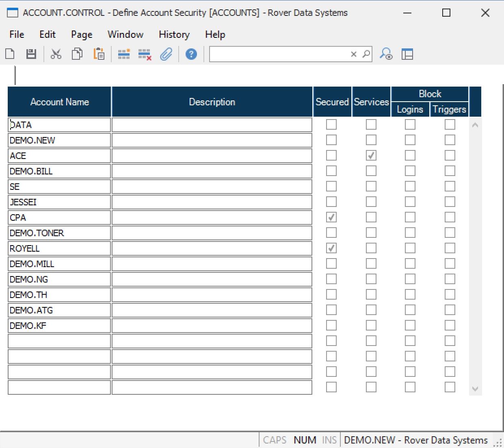Paste using the Paste toolbar icon

tap(98, 54)
